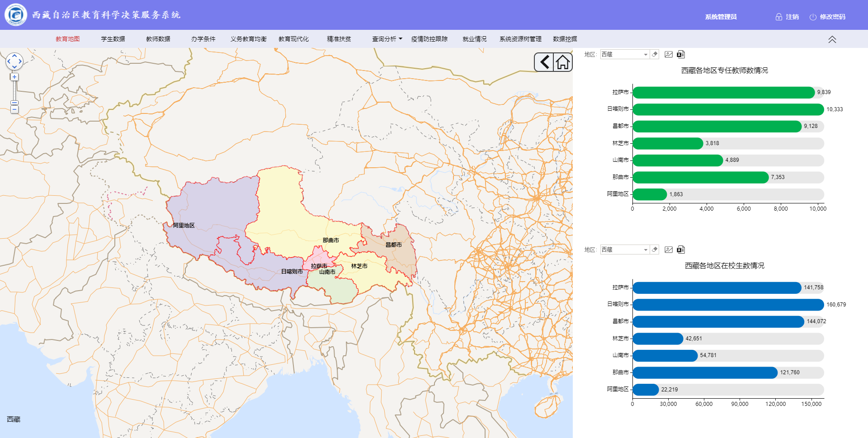
Task: Open the region dropdown above the teacher chart
Action: pos(646,55)
